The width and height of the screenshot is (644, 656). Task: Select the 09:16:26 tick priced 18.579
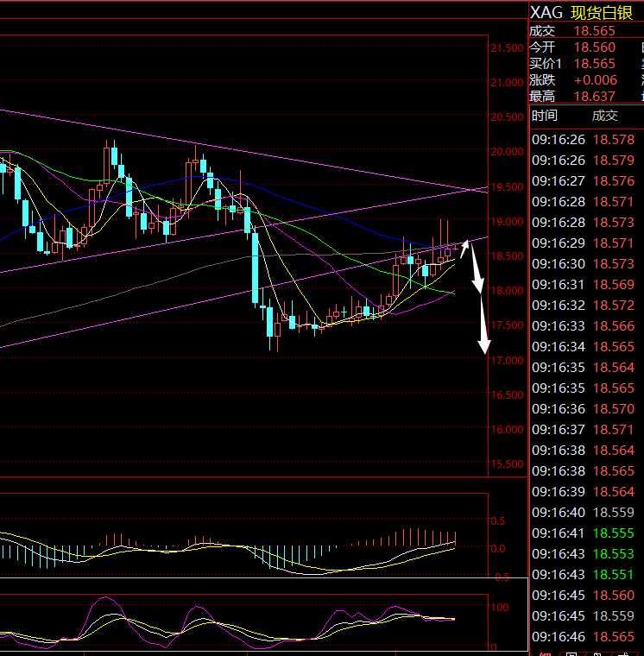[584, 161]
